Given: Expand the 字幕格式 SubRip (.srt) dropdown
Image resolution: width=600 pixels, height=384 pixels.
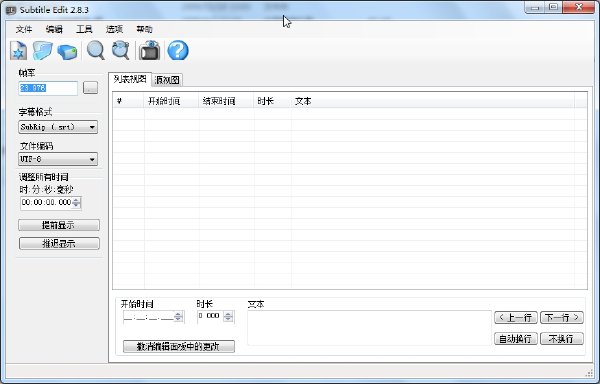Looking at the screenshot, I should tap(58, 127).
